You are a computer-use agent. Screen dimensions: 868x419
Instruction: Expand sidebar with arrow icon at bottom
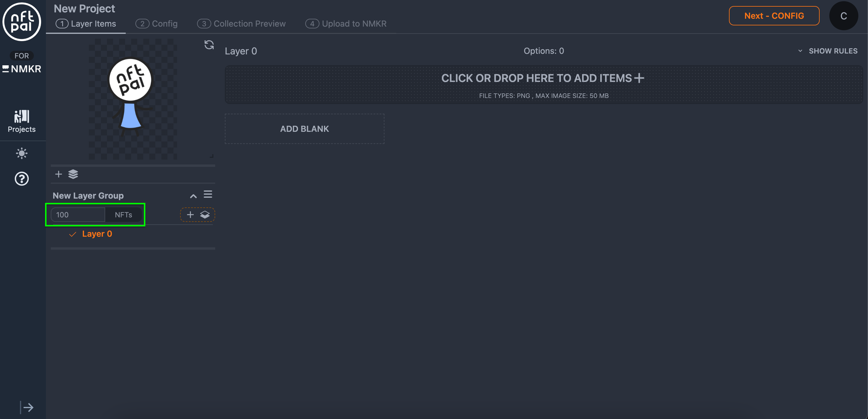coord(27,407)
